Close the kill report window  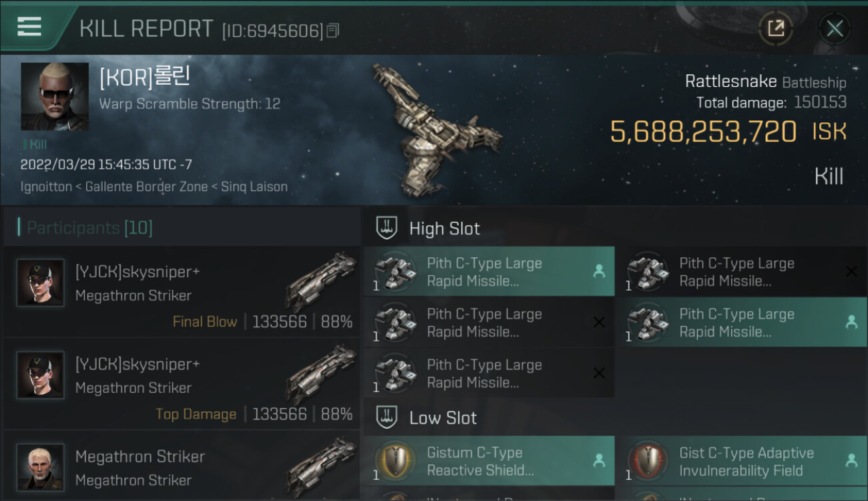pos(835,29)
